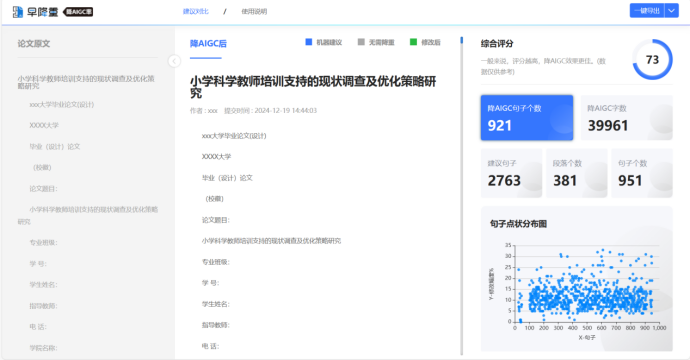
Task: Click the green 修改后 legend square
Action: point(413,42)
